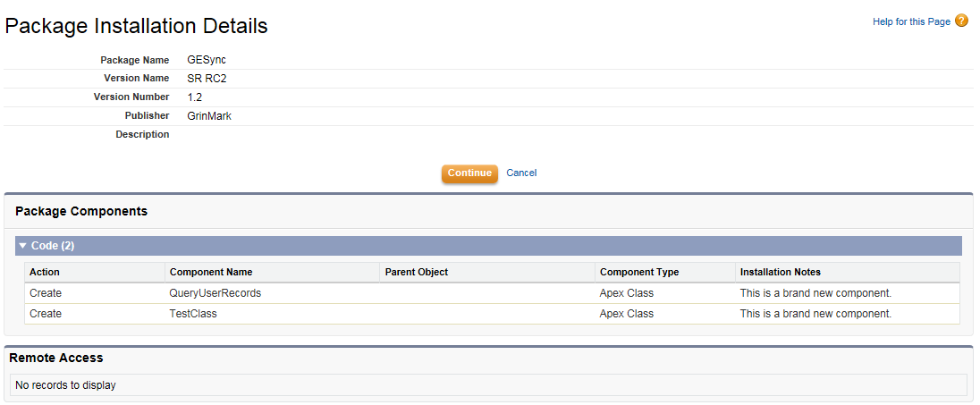Click the GrinMark publisher value
980x405 pixels.
[x=208, y=115]
